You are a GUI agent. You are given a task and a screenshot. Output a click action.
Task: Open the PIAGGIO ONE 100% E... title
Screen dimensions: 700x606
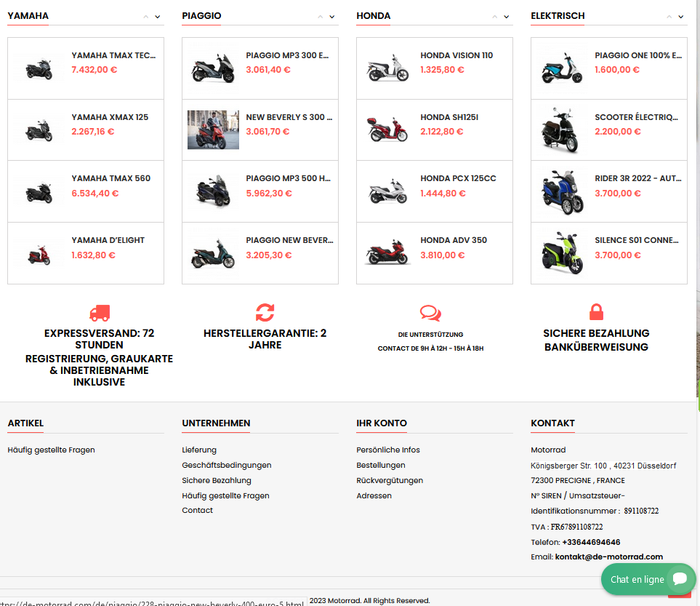[638, 55]
